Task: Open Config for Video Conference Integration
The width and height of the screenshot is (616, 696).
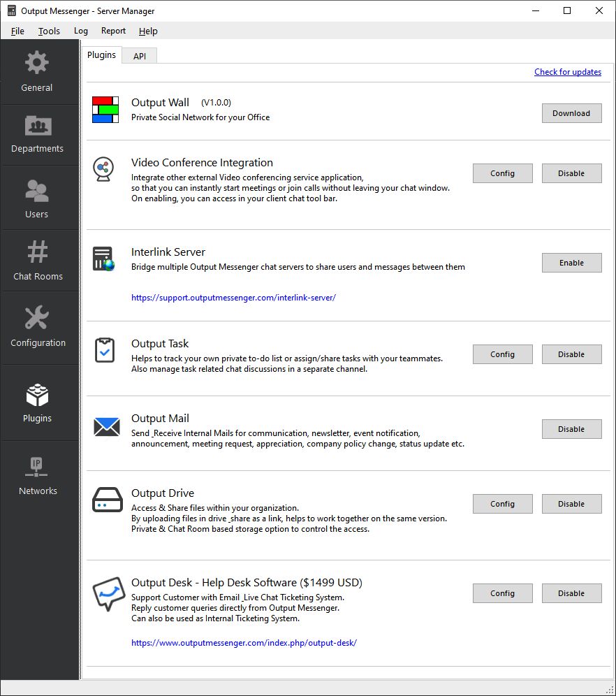Action: (x=502, y=173)
